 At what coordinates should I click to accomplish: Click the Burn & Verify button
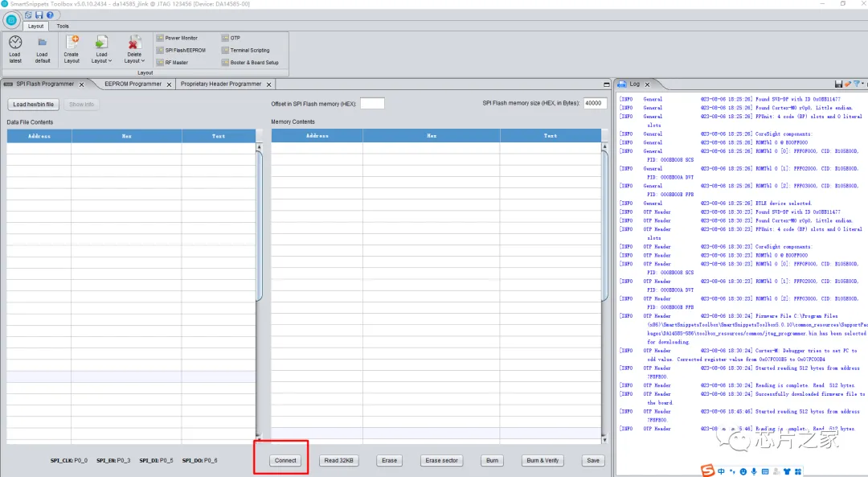pos(542,461)
